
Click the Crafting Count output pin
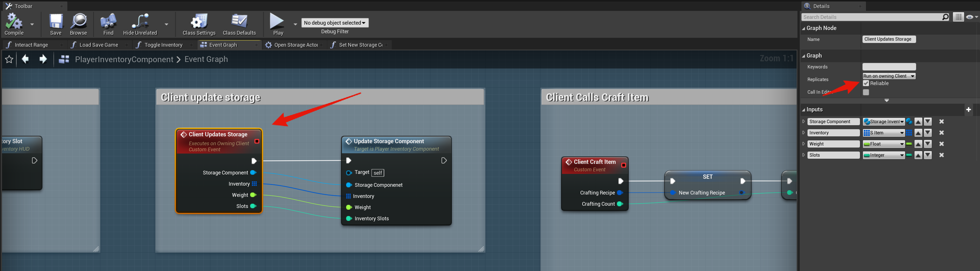pyautogui.click(x=620, y=204)
